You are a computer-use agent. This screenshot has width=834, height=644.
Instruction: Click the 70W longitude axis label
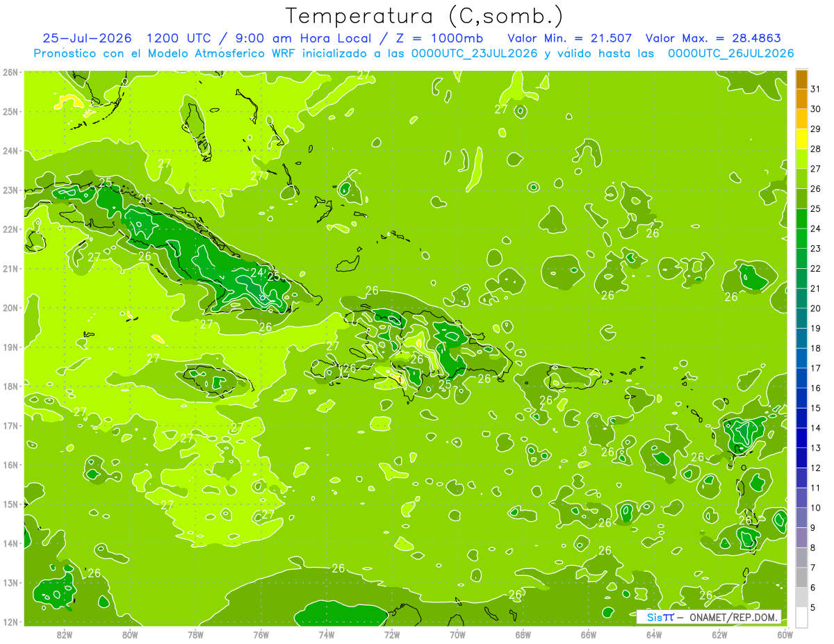pos(457,634)
